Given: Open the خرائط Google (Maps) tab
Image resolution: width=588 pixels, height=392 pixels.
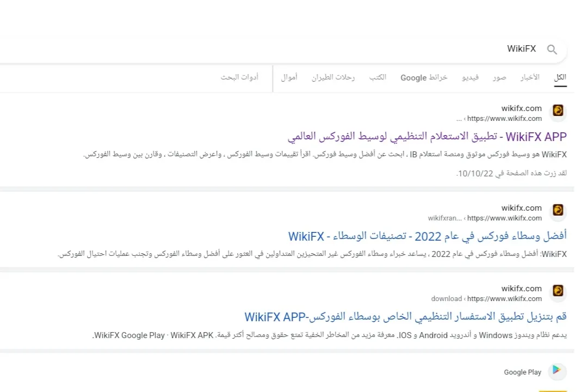Looking at the screenshot, I should [424, 77].
